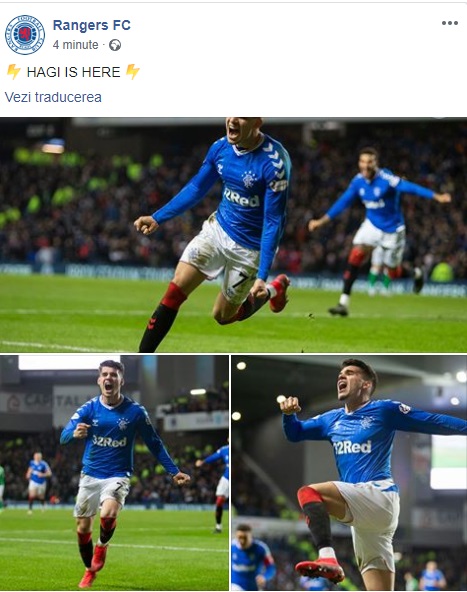Viewport: 467px width, 592px height.
Task: Click the red boot in the bottom-right photo
Action: click(x=320, y=568)
